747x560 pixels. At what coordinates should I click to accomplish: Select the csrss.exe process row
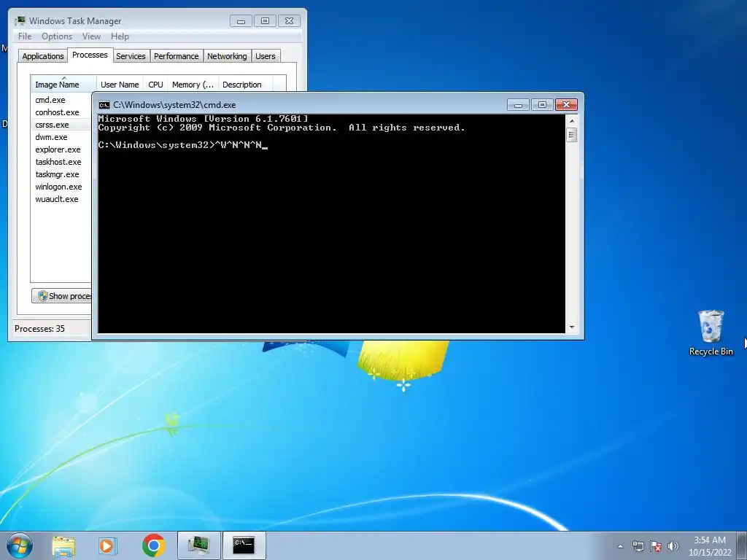click(61, 125)
